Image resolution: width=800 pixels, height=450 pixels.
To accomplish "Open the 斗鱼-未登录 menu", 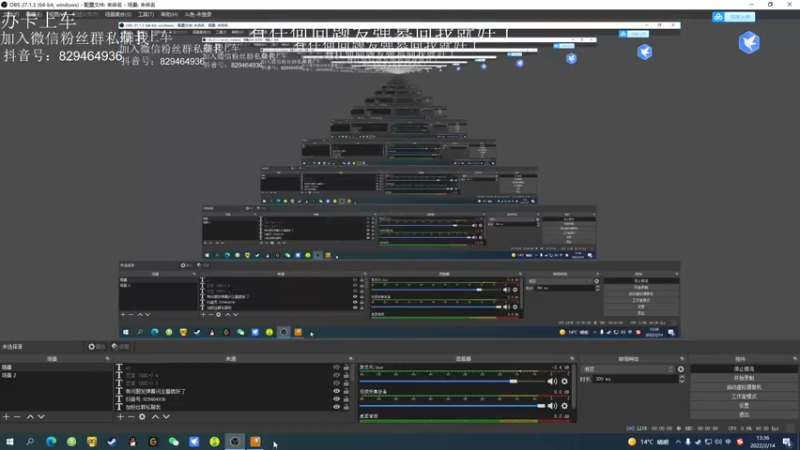I will [x=198, y=14].
